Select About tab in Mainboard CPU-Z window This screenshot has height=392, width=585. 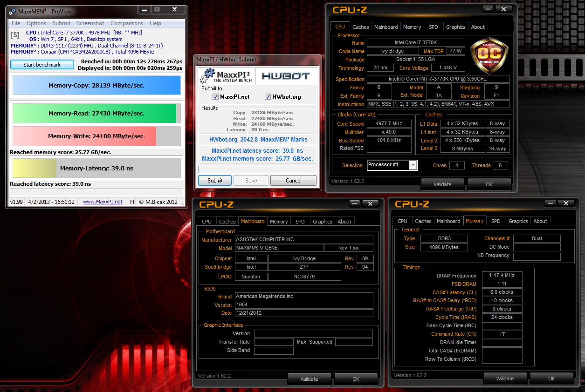click(x=344, y=222)
